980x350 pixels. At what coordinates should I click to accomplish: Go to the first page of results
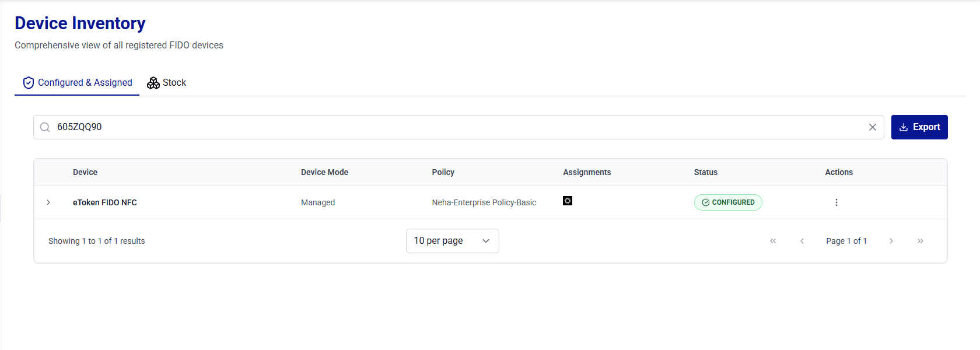click(773, 241)
